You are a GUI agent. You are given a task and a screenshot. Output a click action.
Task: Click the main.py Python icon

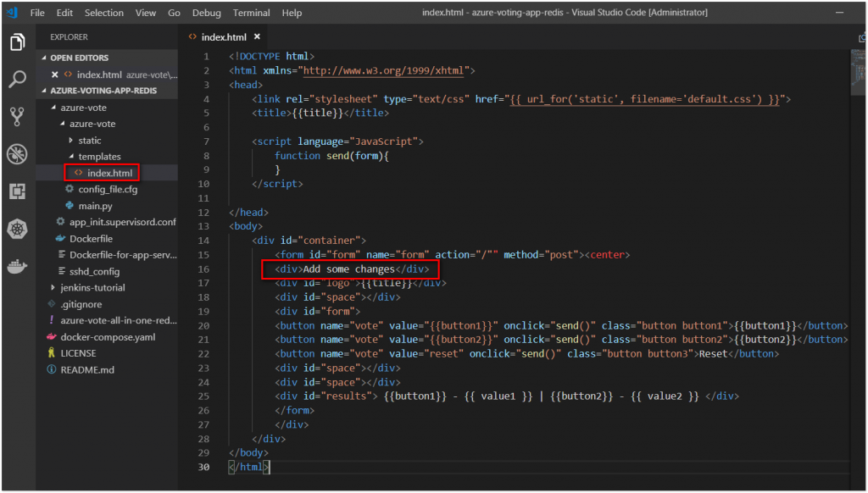70,205
